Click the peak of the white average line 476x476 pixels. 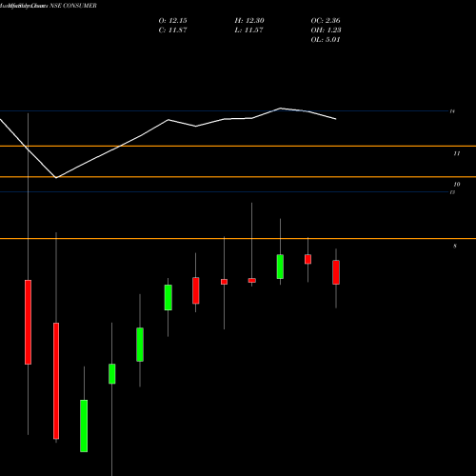281,109
